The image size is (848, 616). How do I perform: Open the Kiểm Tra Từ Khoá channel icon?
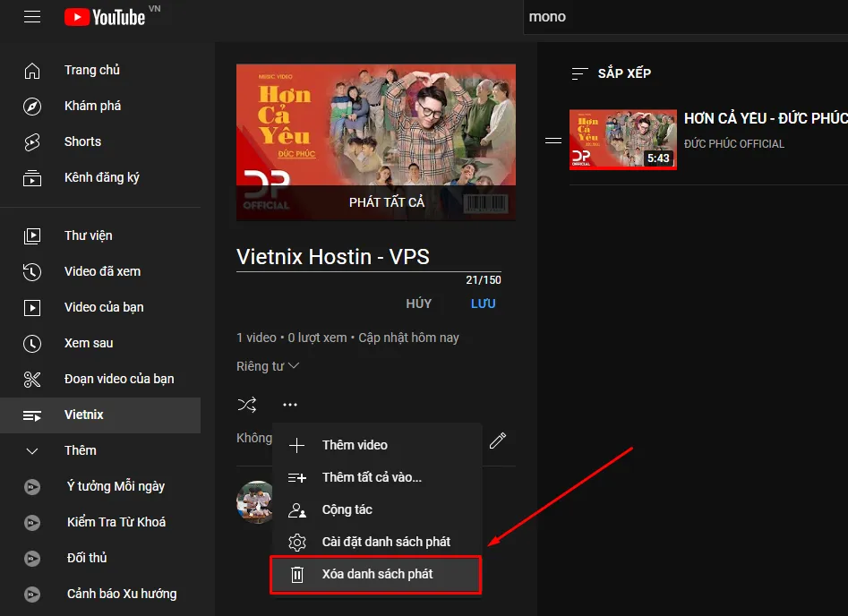(x=32, y=523)
